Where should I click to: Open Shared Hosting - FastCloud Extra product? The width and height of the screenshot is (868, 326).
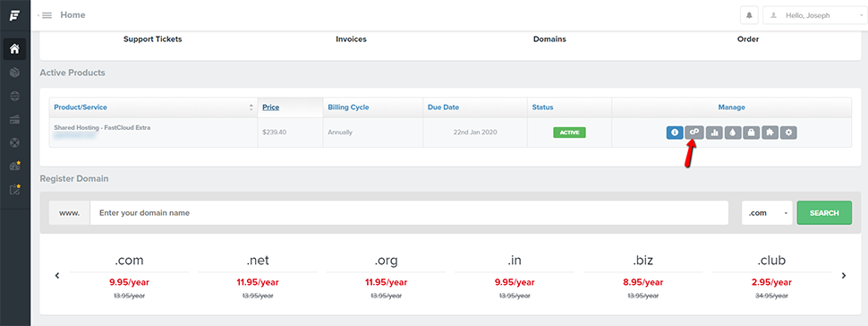click(102, 127)
